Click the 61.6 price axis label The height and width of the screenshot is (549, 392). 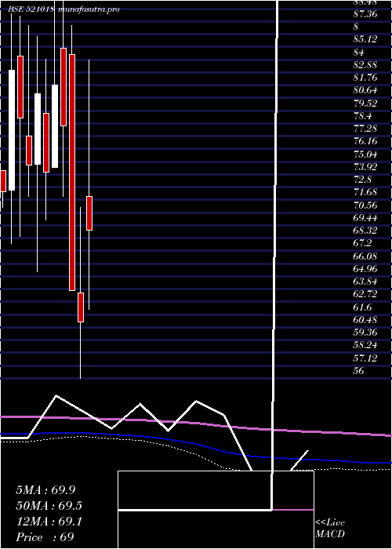362,307
